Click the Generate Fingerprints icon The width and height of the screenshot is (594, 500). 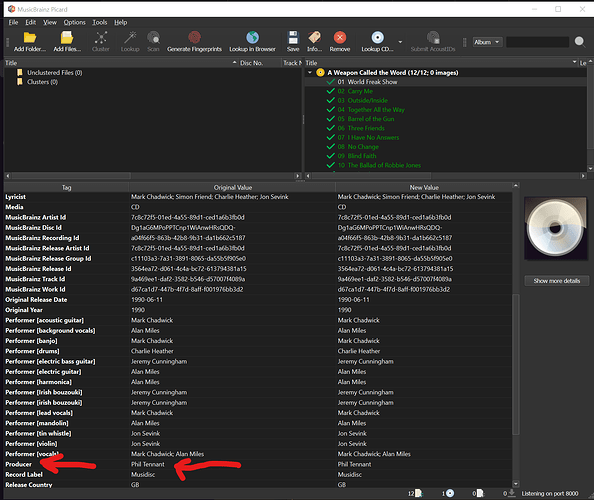[194, 38]
